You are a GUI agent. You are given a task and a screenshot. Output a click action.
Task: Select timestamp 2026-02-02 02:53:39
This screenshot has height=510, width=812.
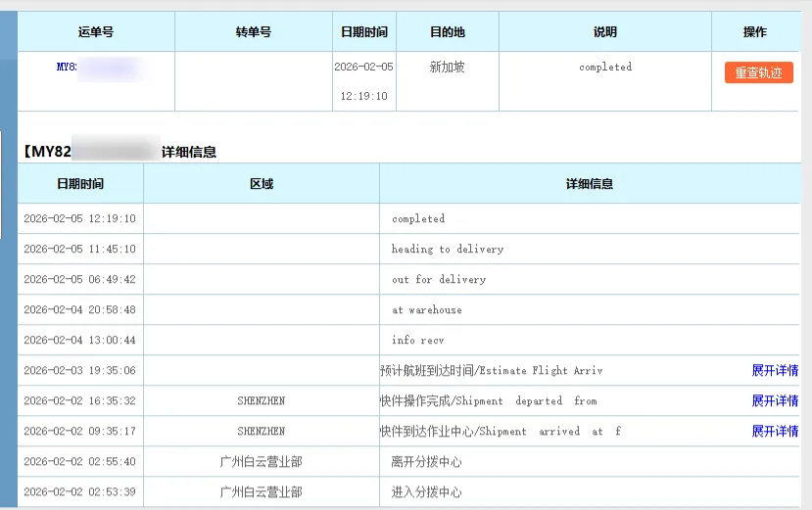pyautogui.click(x=79, y=491)
